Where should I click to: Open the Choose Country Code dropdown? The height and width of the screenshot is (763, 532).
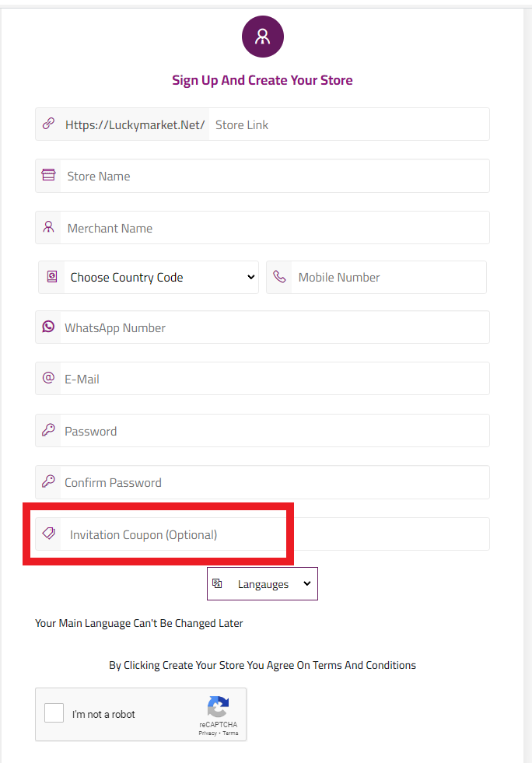pos(148,277)
